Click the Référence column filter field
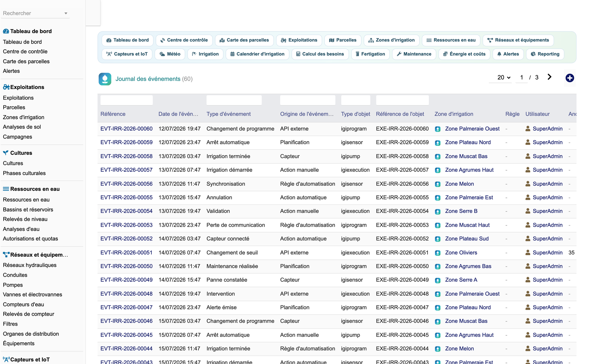 pos(127,100)
